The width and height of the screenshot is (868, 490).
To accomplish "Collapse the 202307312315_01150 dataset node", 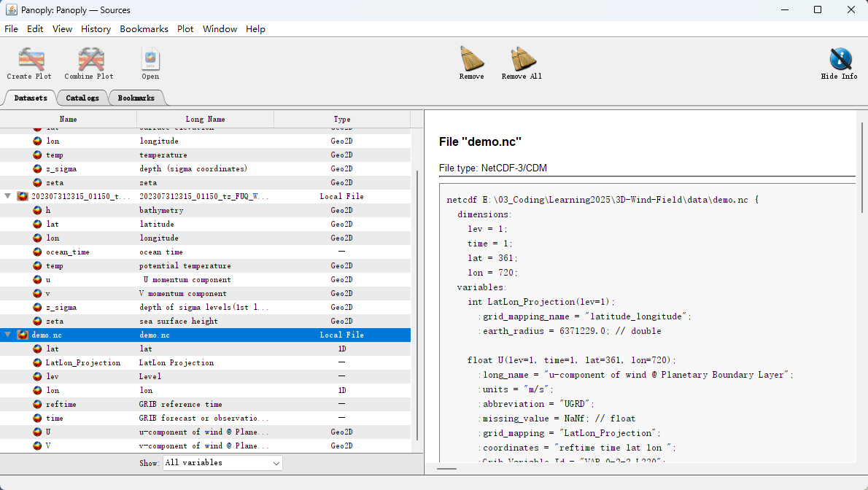I will coord(8,197).
